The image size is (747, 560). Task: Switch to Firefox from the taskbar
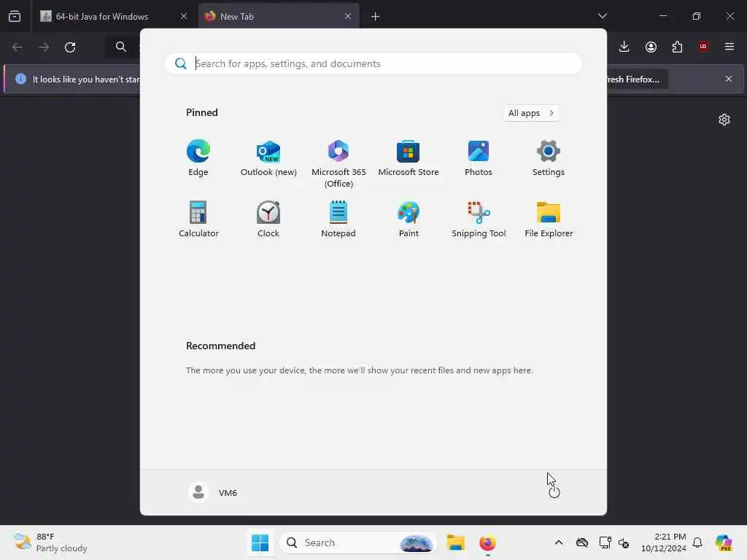(x=487, y=542)
